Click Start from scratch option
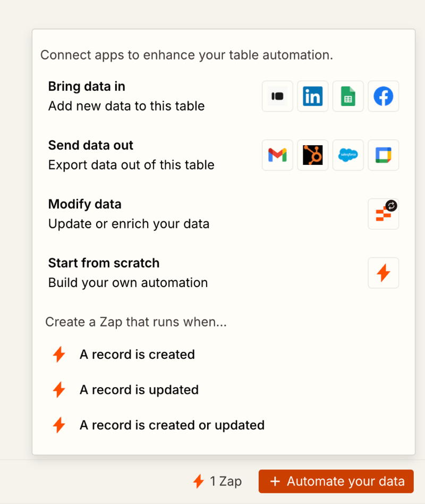 (104, 263)
